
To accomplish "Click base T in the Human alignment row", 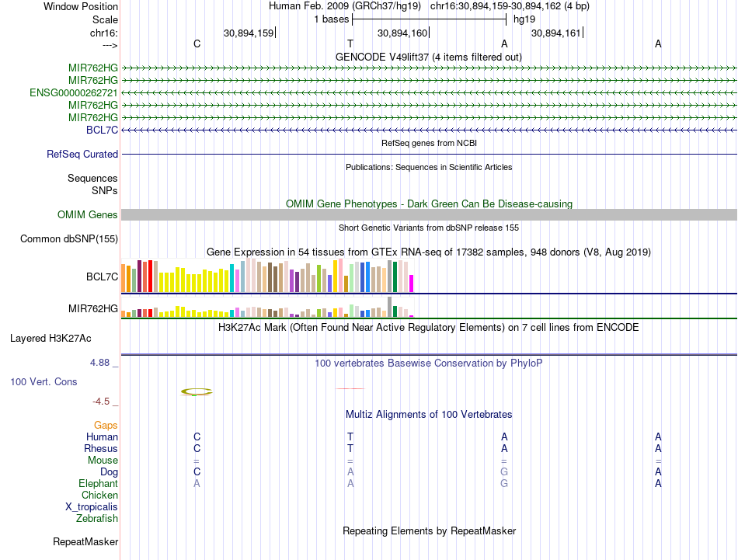I will pyautogui.click(x=350, y=437).
